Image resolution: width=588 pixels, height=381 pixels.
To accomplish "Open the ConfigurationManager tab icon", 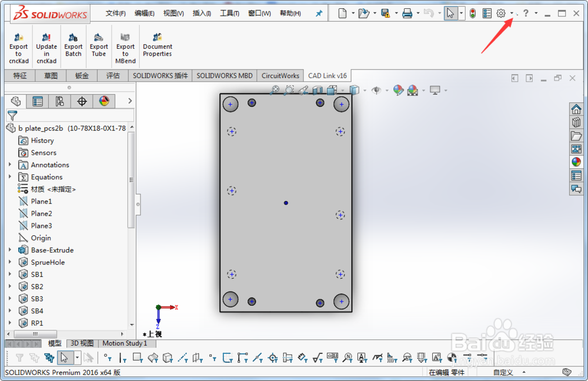I will (59, 101).
